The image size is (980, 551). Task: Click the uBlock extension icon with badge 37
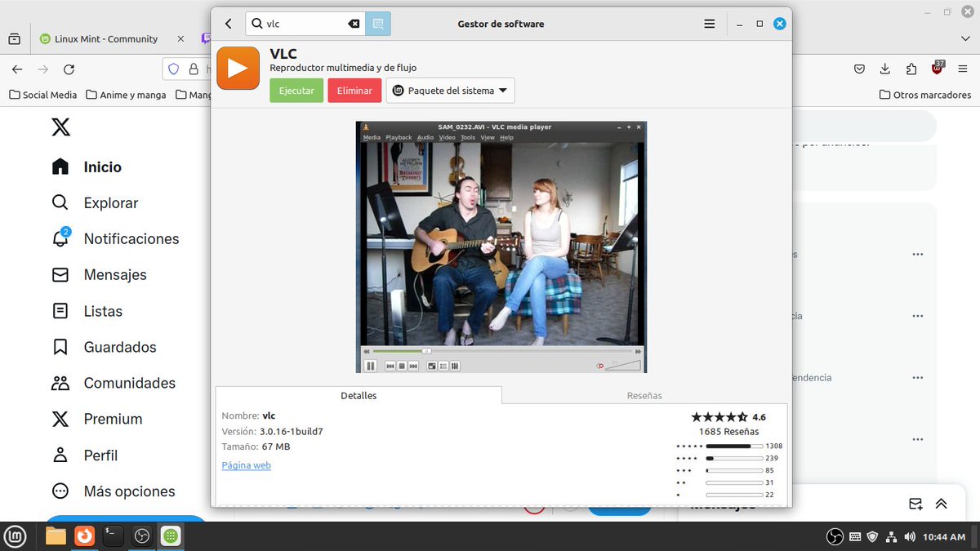938,69
